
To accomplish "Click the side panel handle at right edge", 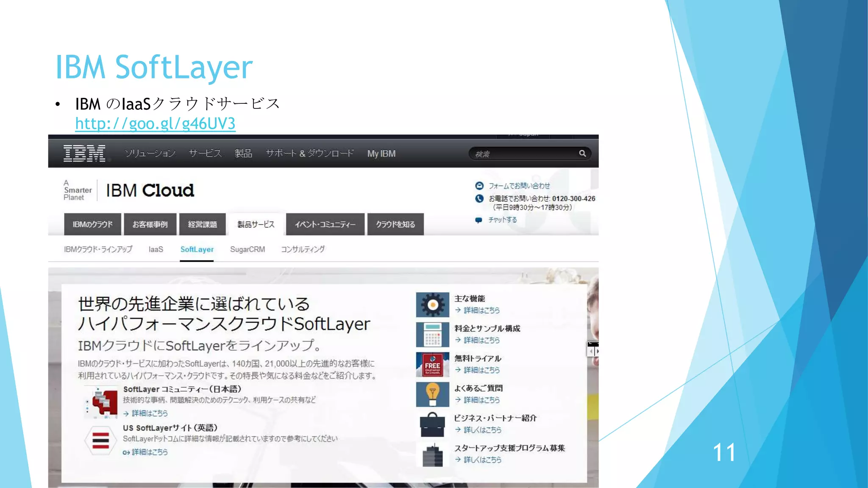I will 593,349.
